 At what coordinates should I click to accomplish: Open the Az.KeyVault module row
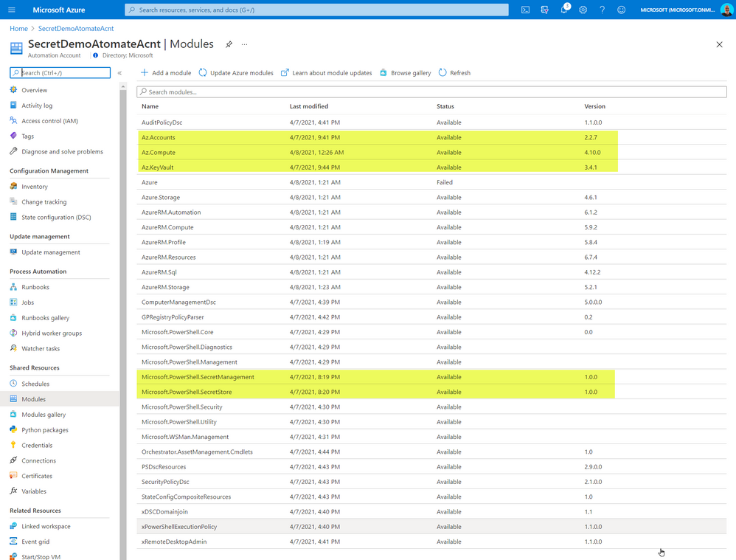[158, 167]
